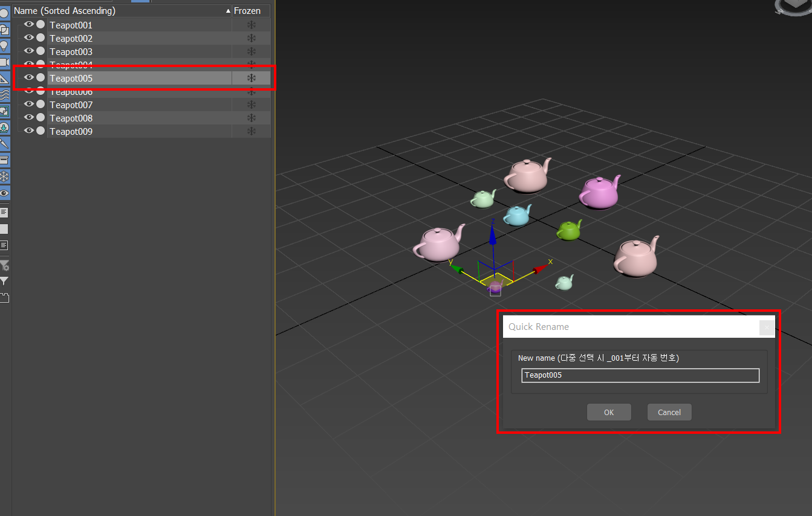Toggle the Display Helpers triangle icon
The width and height of the screenshot is (812, 516).
(x=4, y=79)
